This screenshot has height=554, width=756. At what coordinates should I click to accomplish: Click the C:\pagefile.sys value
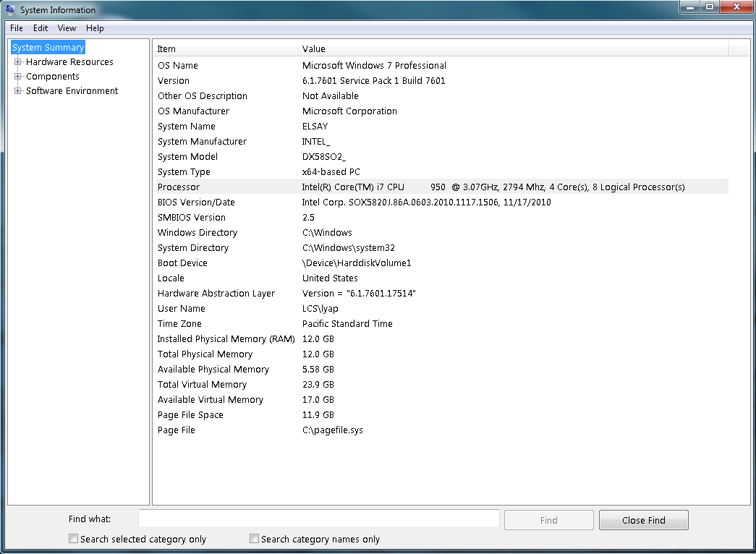pos(332,430)
